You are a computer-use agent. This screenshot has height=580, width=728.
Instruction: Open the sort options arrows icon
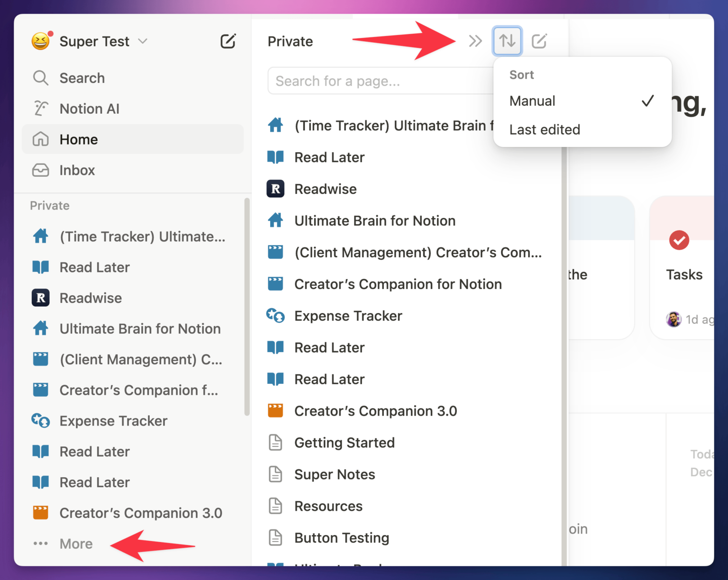pos(507,41)
